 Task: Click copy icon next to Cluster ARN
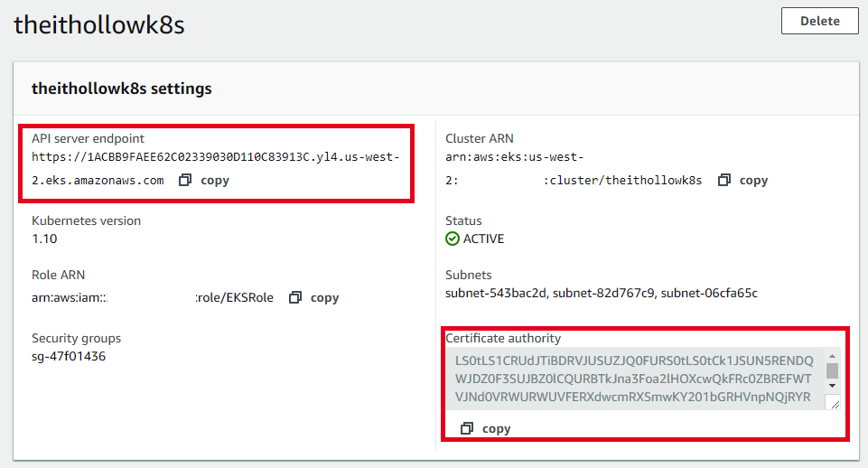coord(723,180)
